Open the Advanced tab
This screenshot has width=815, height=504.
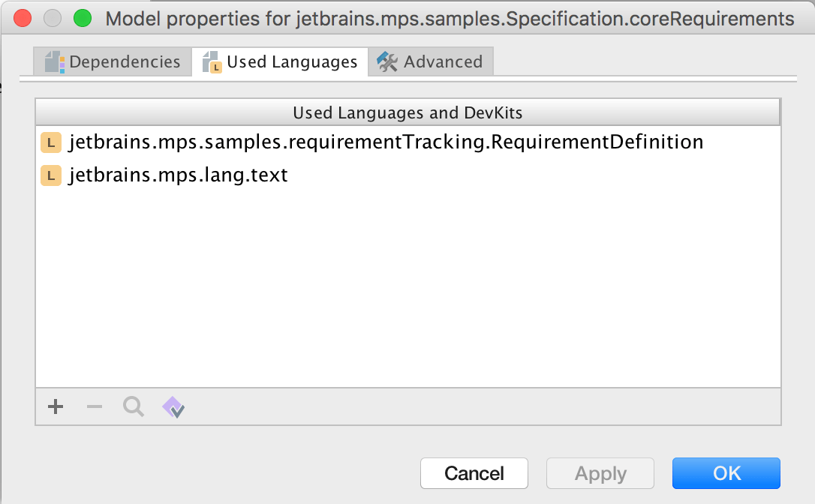pos(443,62)
